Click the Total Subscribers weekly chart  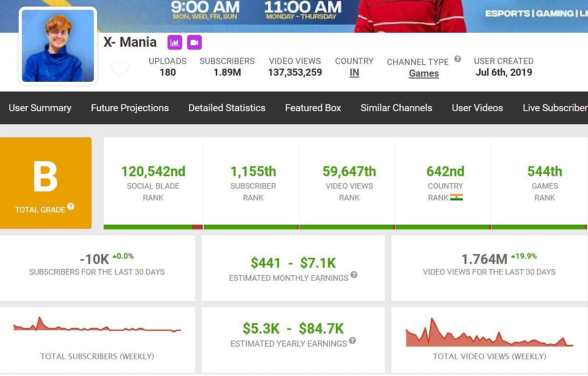(x=97, y=327)
